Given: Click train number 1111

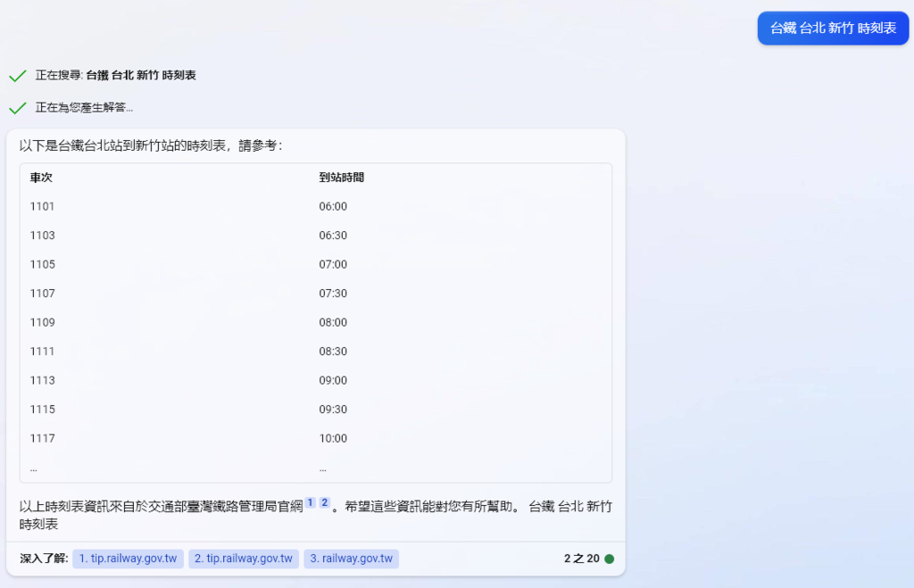Looking at the screenshot, I should [42, 352].
